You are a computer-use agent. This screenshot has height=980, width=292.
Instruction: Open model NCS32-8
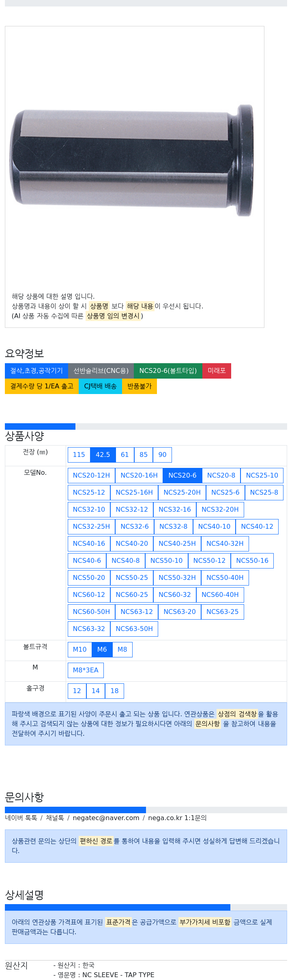[174, 527]
